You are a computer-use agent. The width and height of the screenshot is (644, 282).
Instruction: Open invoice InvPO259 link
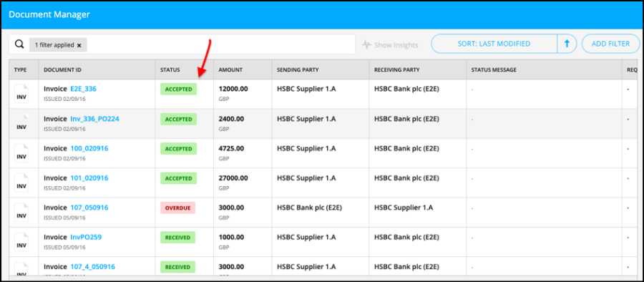click(86, 237)
